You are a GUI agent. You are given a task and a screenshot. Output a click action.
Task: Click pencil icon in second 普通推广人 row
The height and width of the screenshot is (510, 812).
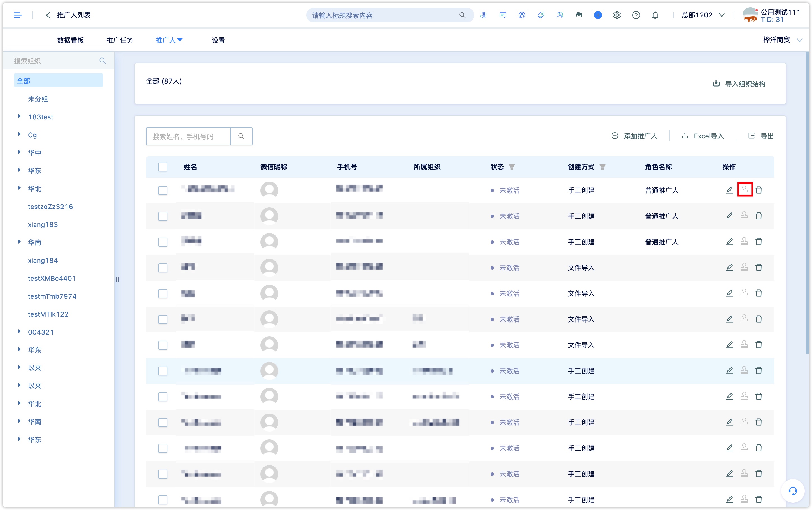point(729,216)
